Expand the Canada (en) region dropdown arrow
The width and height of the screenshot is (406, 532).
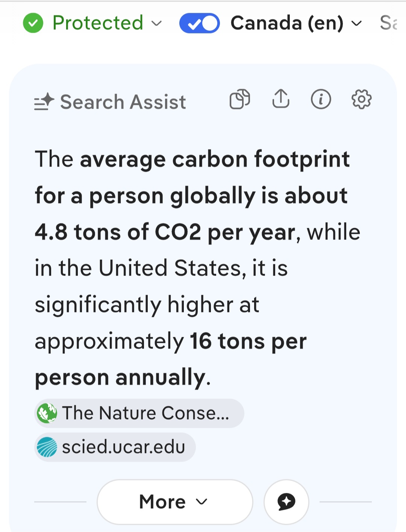pos(356,23)
